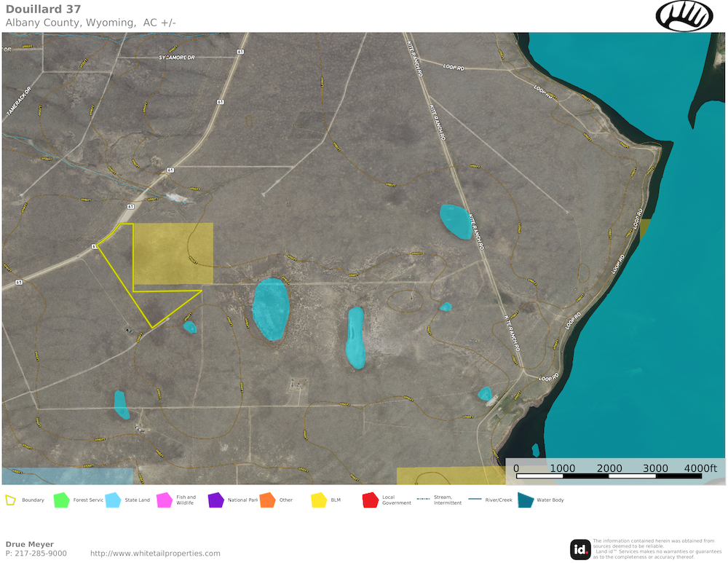Click the orange Other legend icon
Viewport: 728px width, 563px height.
click(x=267, y=500)
